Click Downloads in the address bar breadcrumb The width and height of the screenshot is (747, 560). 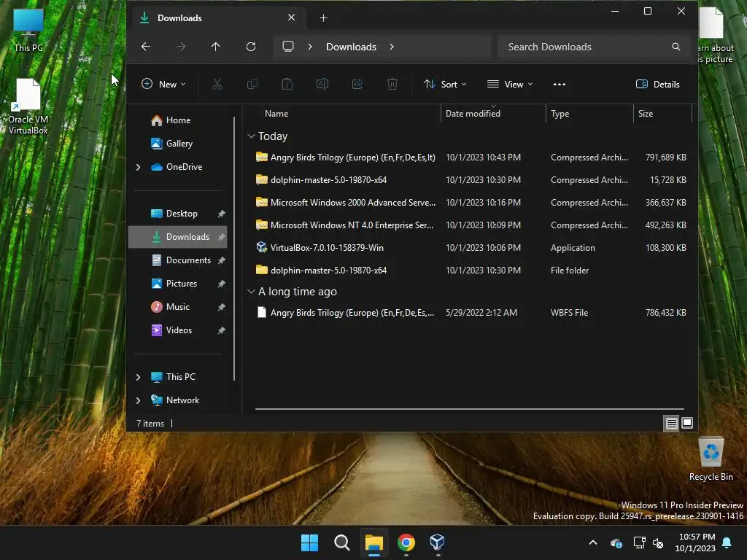click(x=351, y=47)
